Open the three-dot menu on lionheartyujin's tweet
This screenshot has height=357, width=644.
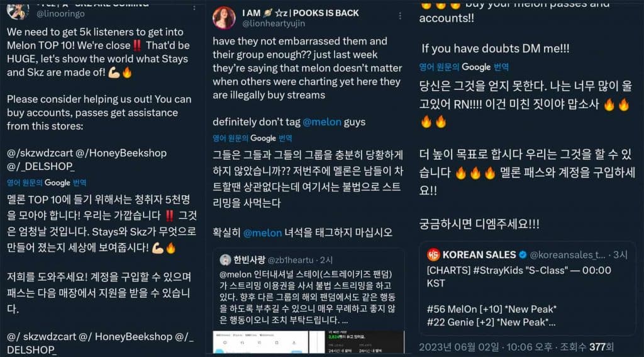point(400,16)
